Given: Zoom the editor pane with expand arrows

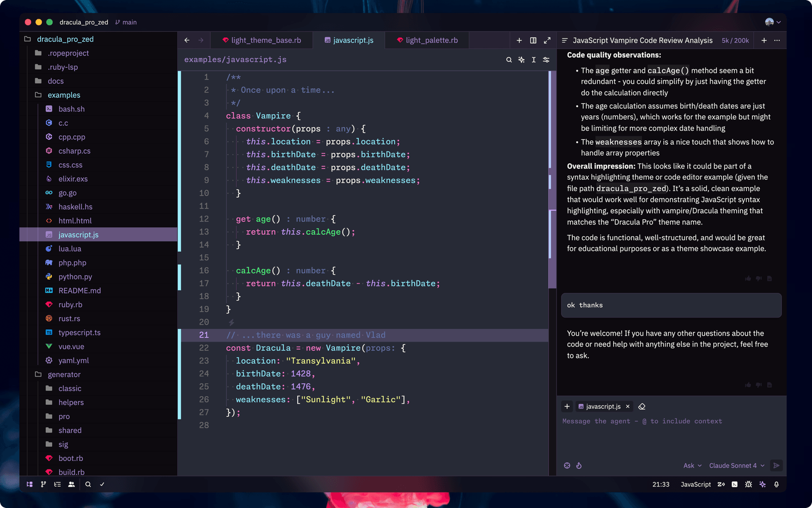Looking at the screenshot, I should [547, 40].
